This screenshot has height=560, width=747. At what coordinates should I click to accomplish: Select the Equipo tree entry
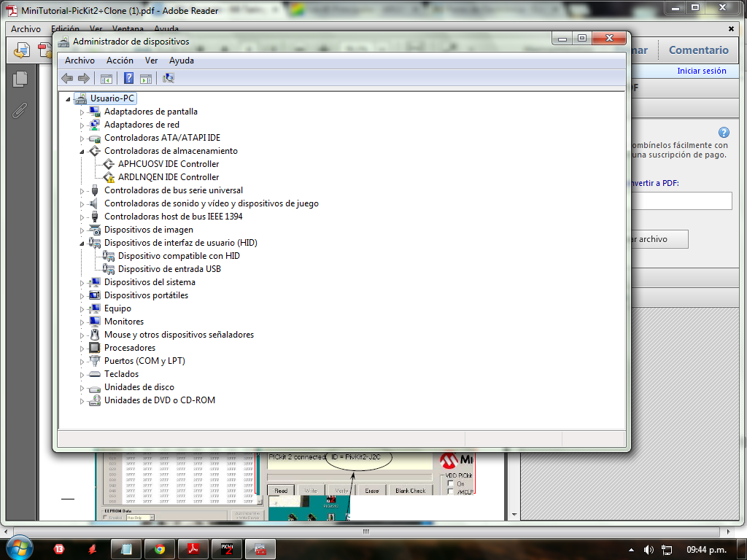117,308
